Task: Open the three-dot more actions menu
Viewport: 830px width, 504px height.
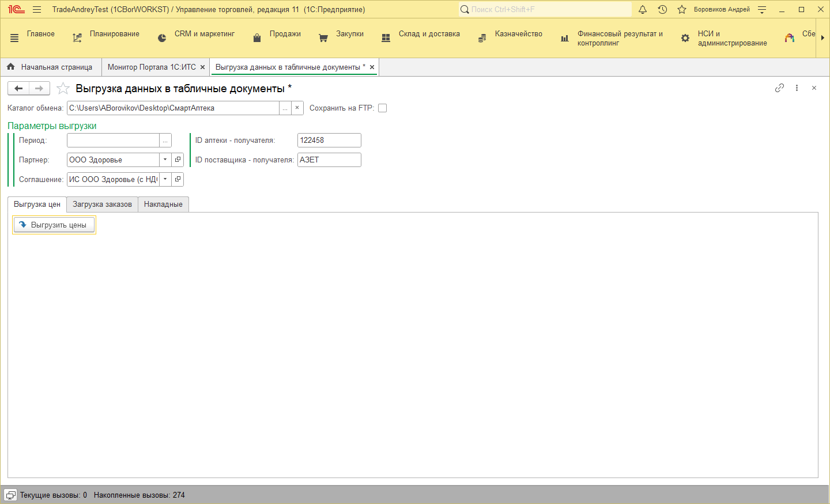Action: tap(797, 88)
